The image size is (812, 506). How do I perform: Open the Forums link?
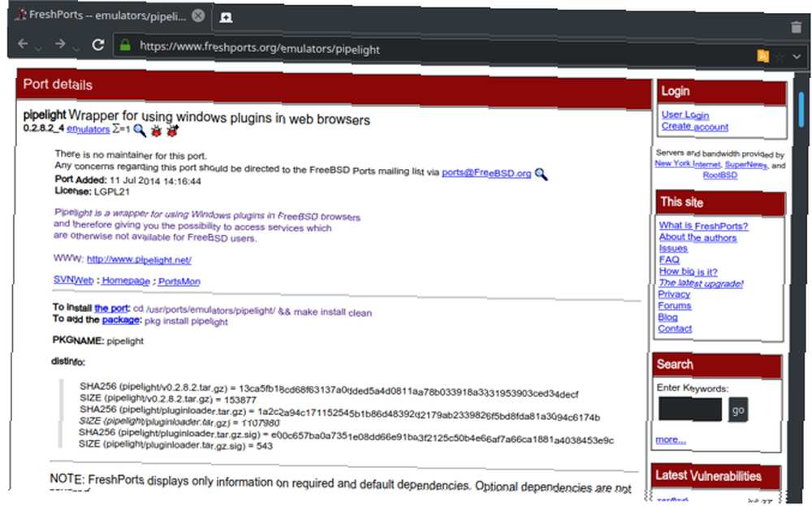pos(675,305)
